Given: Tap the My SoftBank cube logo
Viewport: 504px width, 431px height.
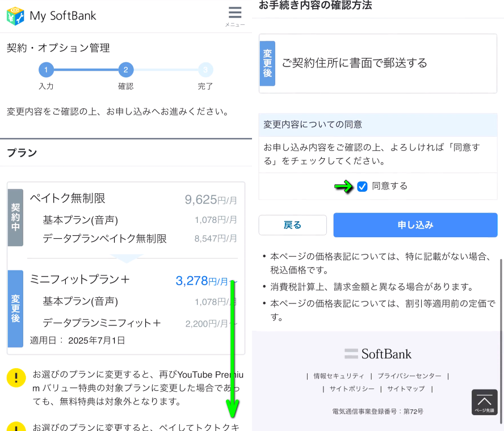Looking at the screenshot, I should point(15,16).
